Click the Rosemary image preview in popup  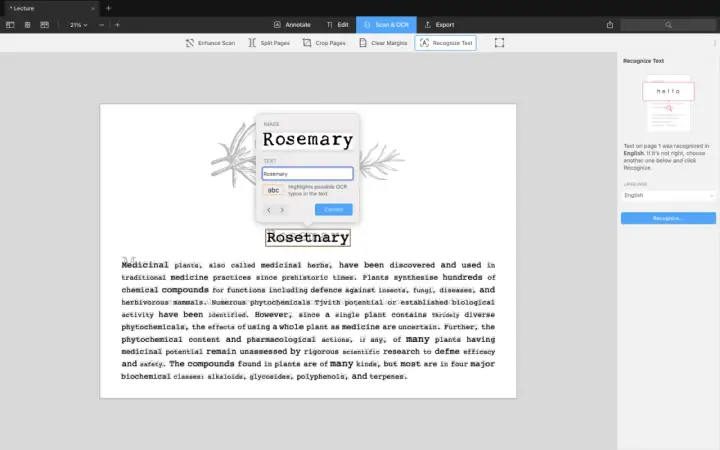click(308, 140)
